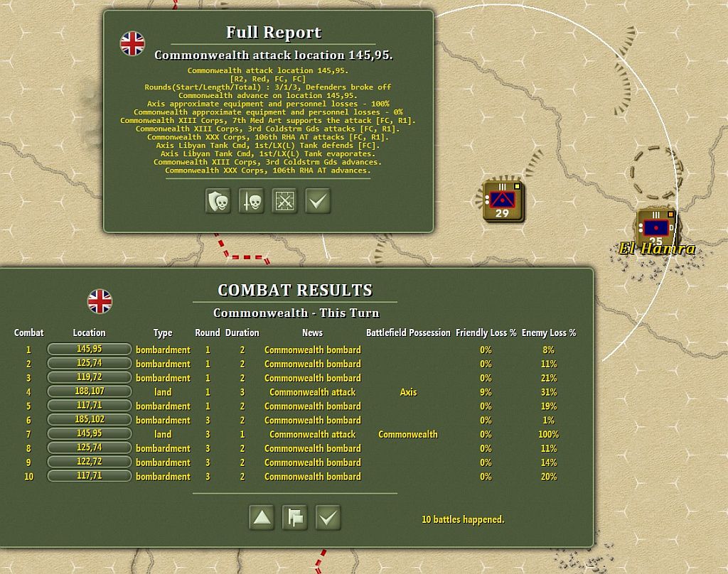Open location 117,71 for combat 10

89,476
